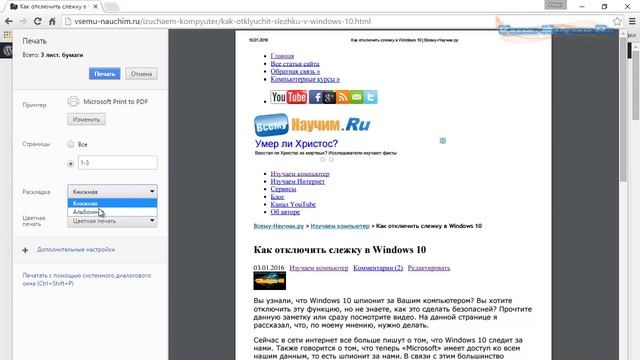The height and width of the screenshot is (360, 640).
Task: Open a new browser tab
Action: pyautogui.click(x=111, y=7)
